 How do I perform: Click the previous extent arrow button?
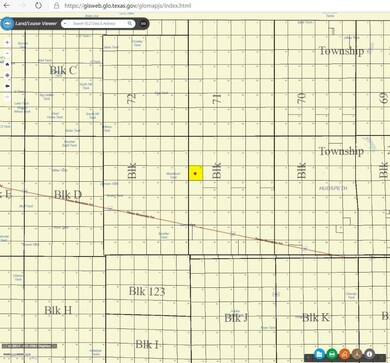7,86
